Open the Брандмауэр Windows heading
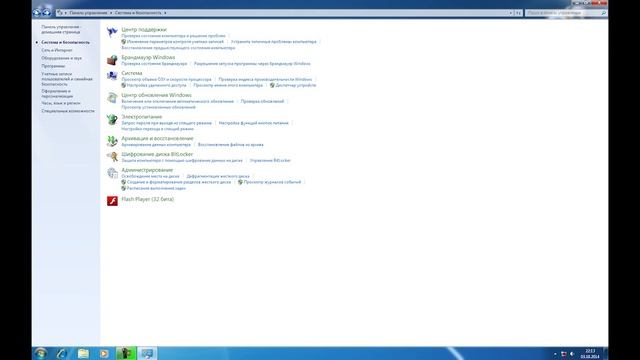640x360 pixels. [148, 58]
